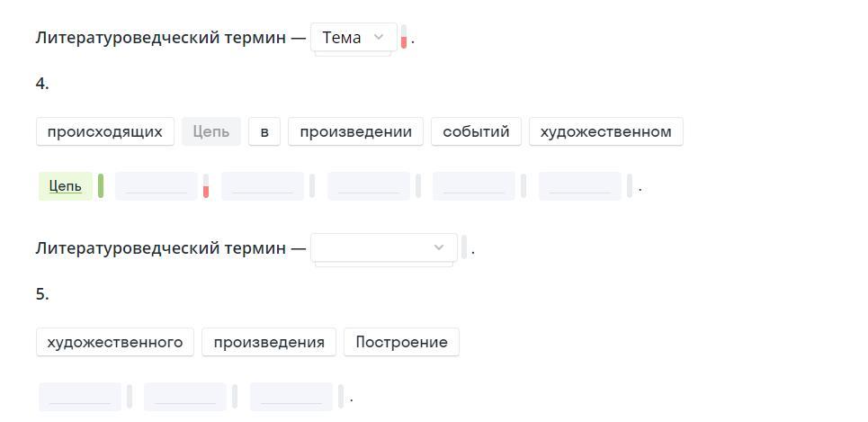Viewport: 868px width, 422px height.
Task: Expand the empty term dropdown under question 4
Action: (x=384, y=247)
